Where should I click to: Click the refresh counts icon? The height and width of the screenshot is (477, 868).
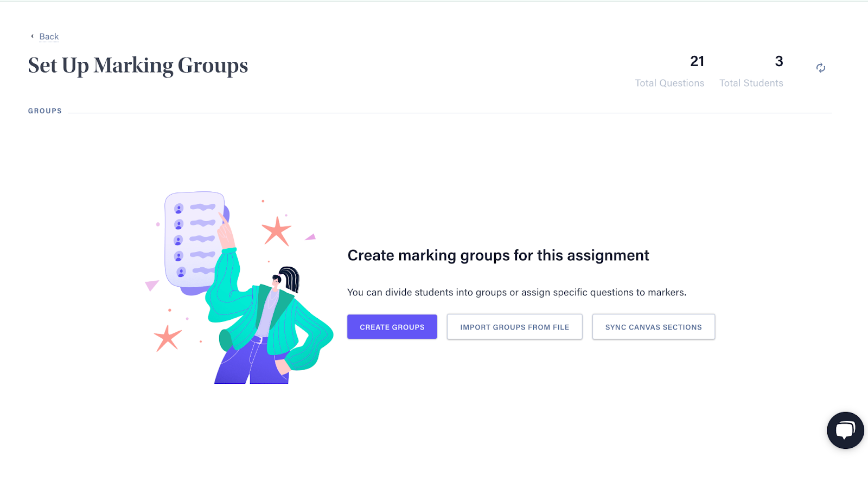coord(821,68)
